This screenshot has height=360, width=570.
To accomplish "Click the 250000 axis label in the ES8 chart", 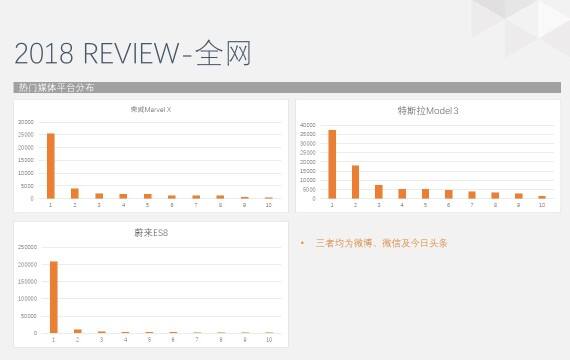I will [x=28, y=247].
